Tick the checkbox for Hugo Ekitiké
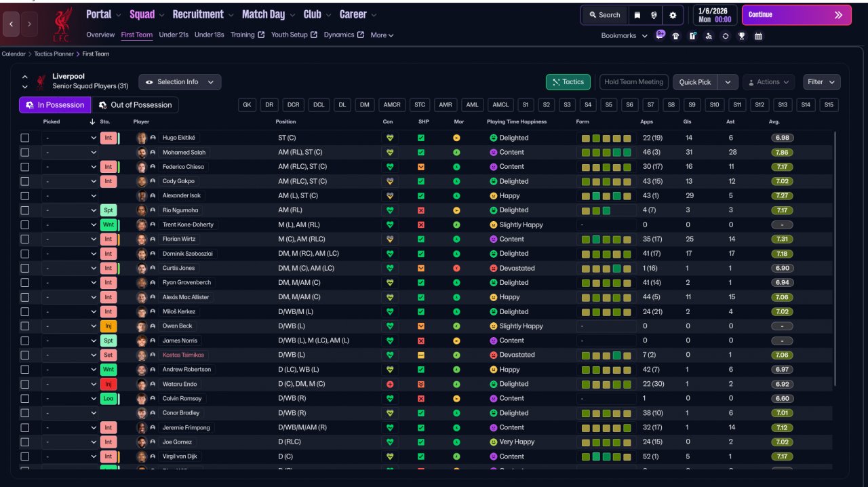This screenshot has width=868, height=487. [x=25, y=138]
